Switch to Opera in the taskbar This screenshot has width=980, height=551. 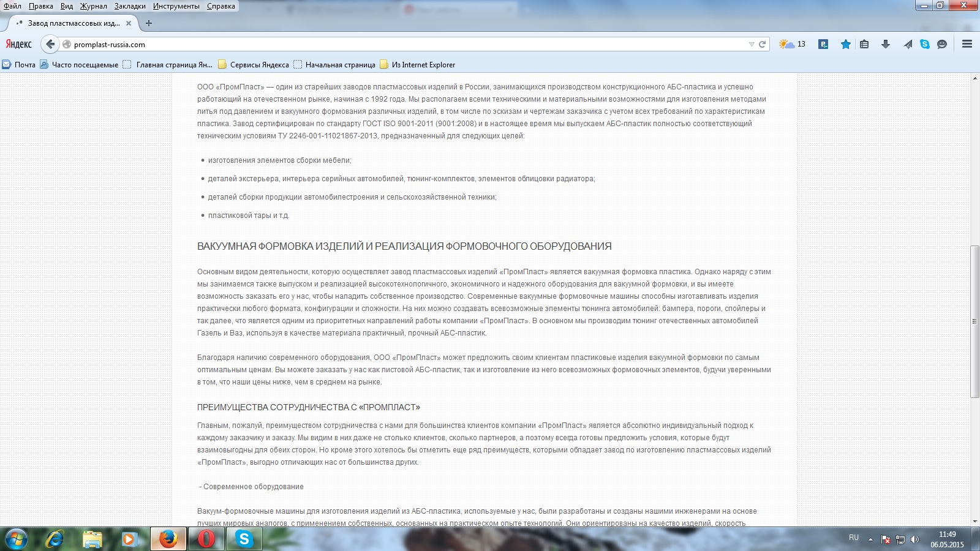[x=206, y=539]
